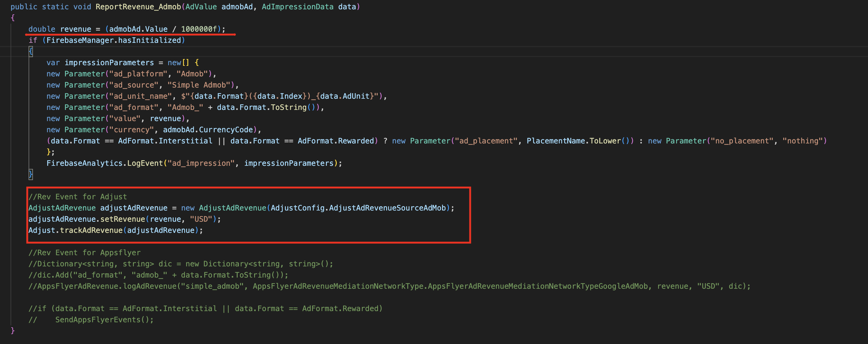Click the highlighted opening brace after if
The width and height of the screenshot is (868, 344).
click(x=31, y=52)
